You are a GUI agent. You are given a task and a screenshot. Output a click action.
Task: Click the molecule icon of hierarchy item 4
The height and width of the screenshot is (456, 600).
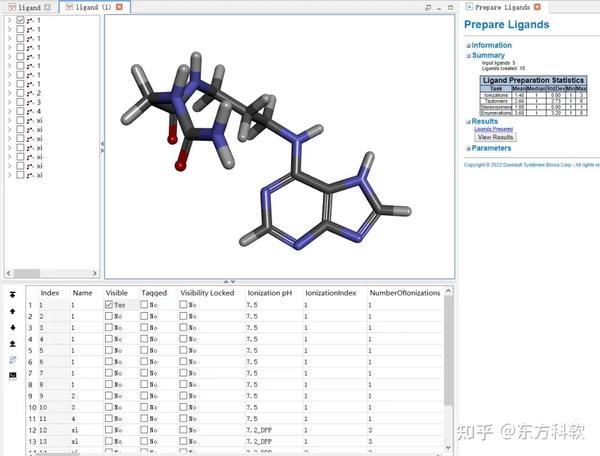(x=30, y=111)
